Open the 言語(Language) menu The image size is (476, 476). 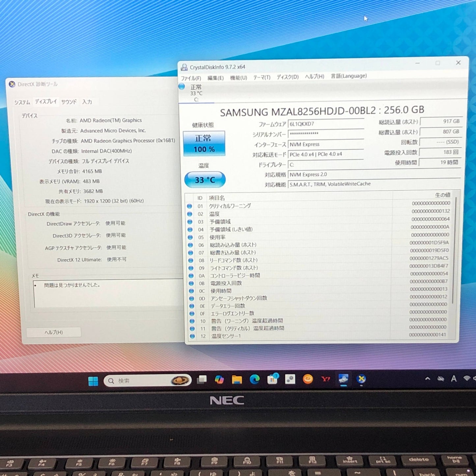349,76
